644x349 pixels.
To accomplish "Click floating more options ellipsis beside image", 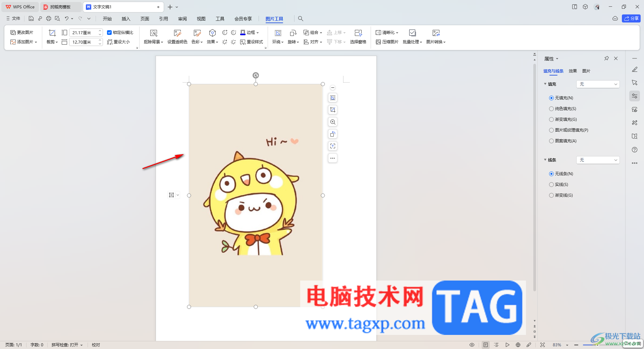I will tap(333, 158).
